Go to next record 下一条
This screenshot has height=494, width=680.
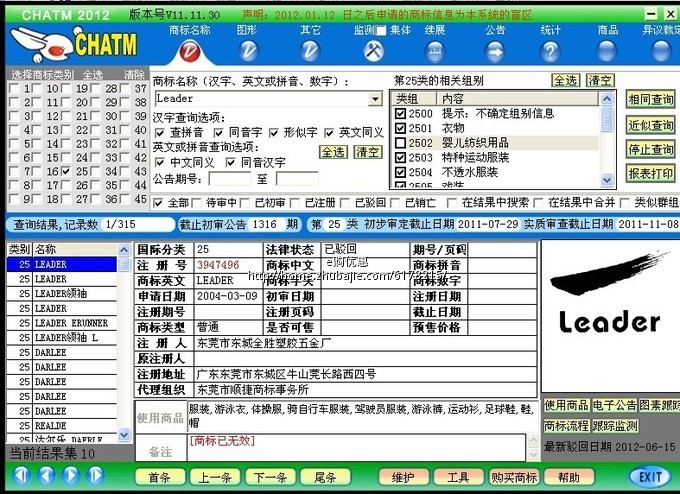tap(270, 478)
